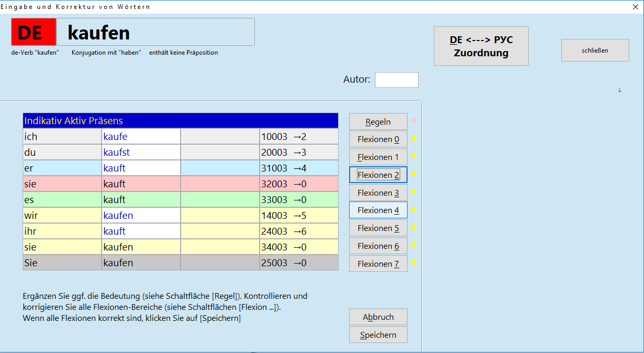Click the yellow indicator beside Flexionen 7
The image size is (644, 353).
click(x=414, y=263)
